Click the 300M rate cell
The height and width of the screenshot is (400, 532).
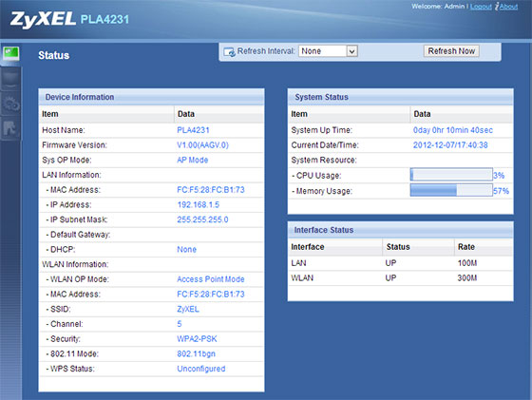point(466,277)
